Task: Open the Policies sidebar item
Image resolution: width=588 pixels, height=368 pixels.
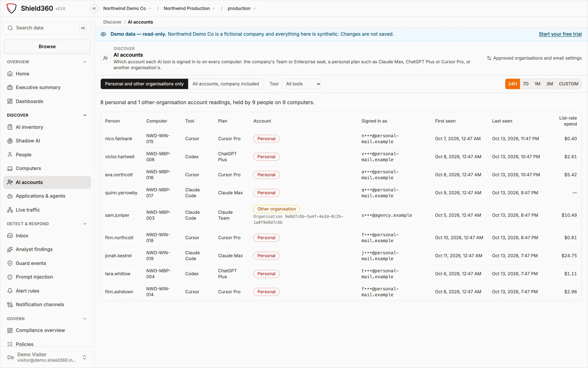Action: [x=47, y=344]
